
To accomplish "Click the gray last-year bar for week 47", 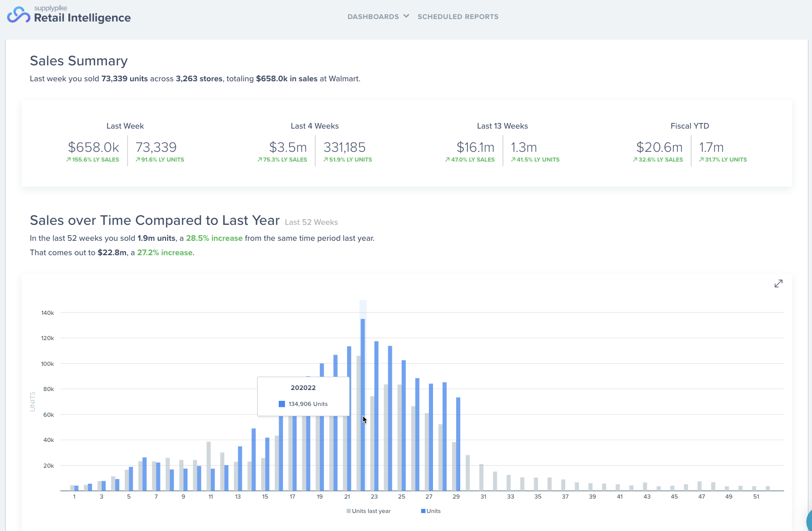I will [699, 486].
